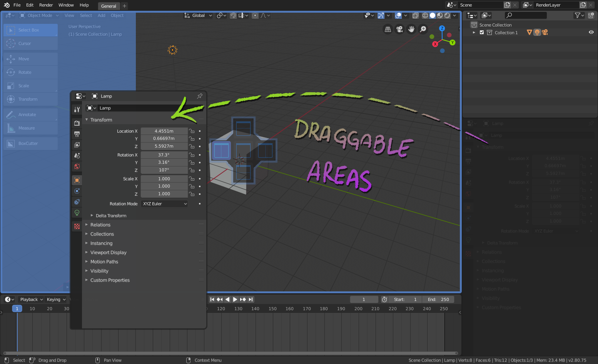Screen dimensions: 598x364
Task: Click the Object Data lamp properties icon
Action: click(77, 213)
